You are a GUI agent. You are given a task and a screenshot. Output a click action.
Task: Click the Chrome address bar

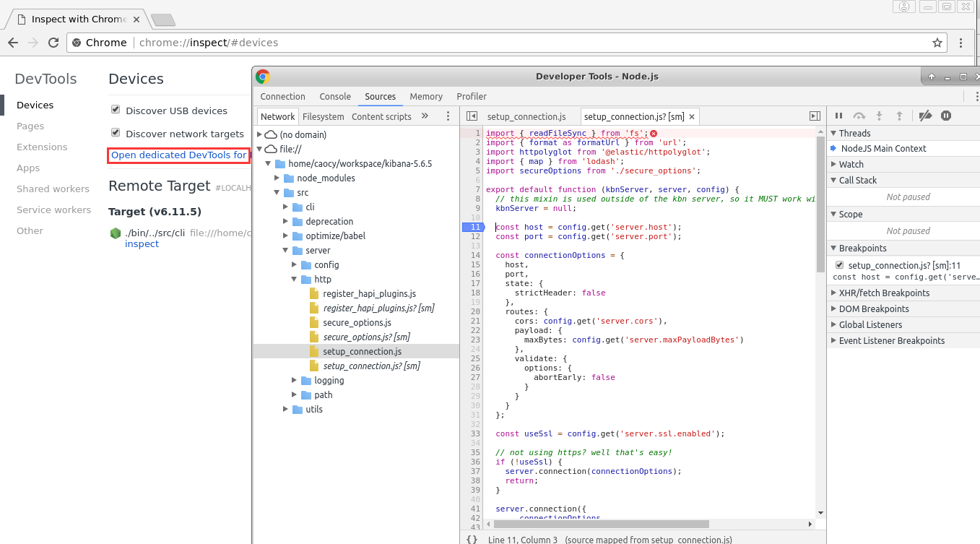click(506, 43)
